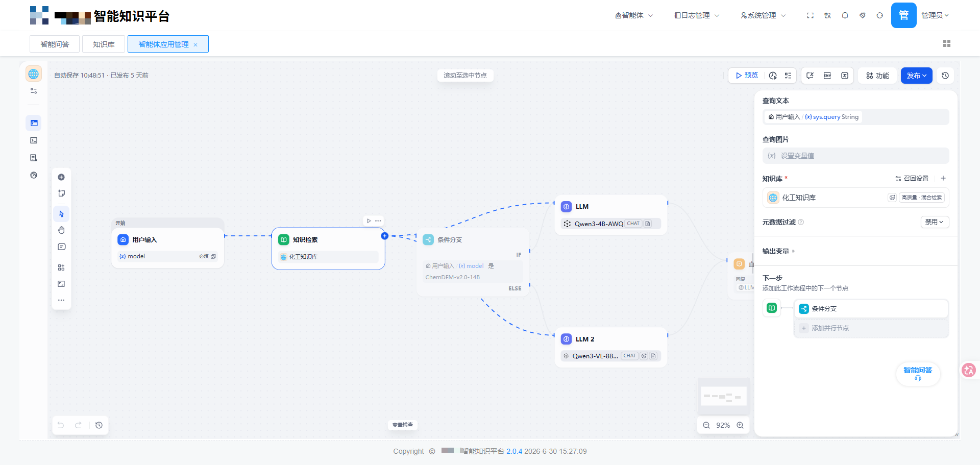The width and height of the screenshot is (980, 465).
Task: Click the preview button
Action: pos(747,76)
